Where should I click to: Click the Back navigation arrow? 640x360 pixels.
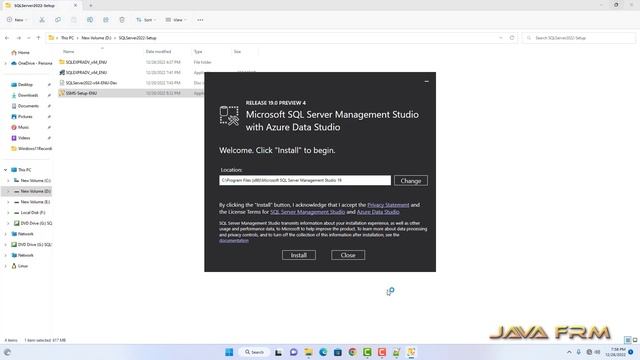click(x=7, y=38)
